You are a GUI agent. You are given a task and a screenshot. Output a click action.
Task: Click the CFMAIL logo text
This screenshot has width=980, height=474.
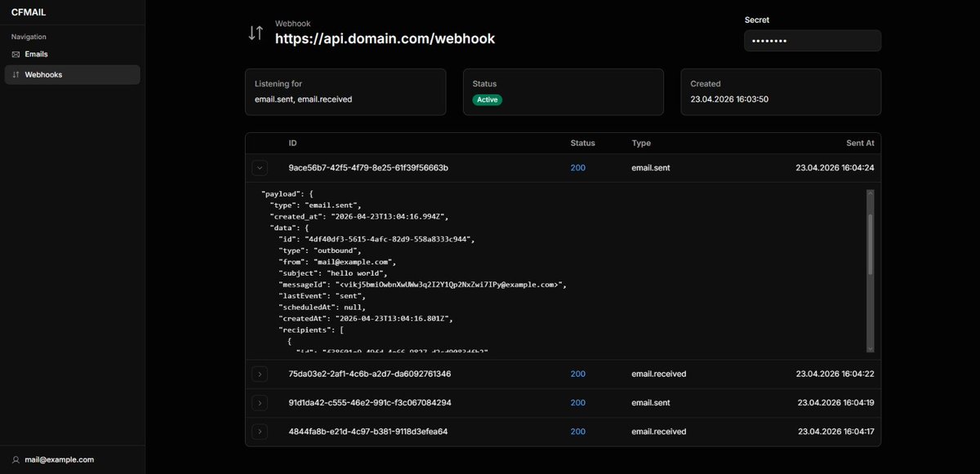(x=27, y=11)
